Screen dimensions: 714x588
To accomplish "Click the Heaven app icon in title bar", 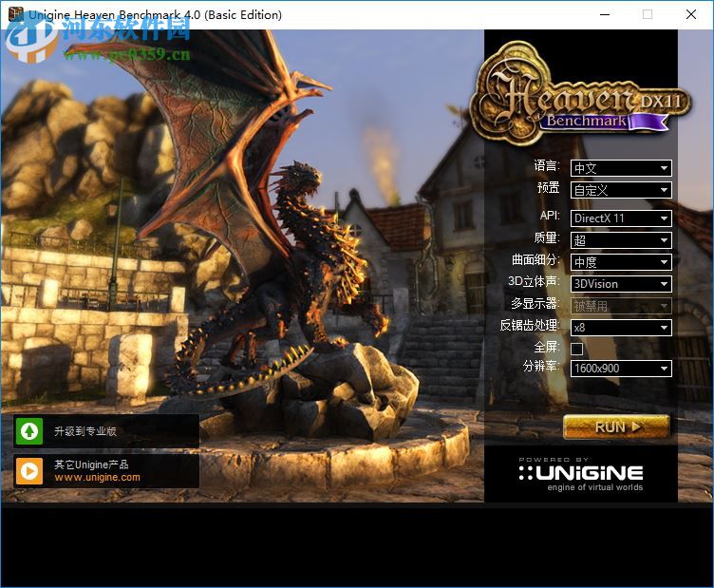I will pyautogui.click(x=16, y=14).
